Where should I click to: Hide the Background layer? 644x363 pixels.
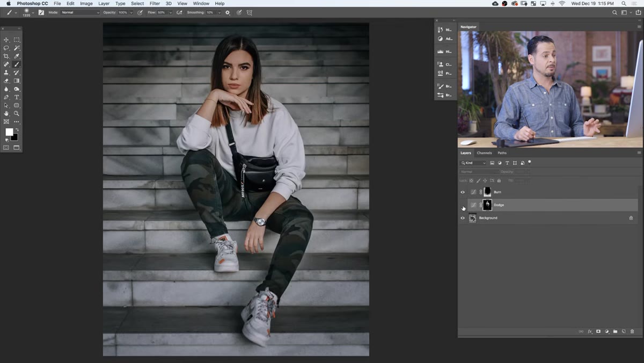point(463,218)
